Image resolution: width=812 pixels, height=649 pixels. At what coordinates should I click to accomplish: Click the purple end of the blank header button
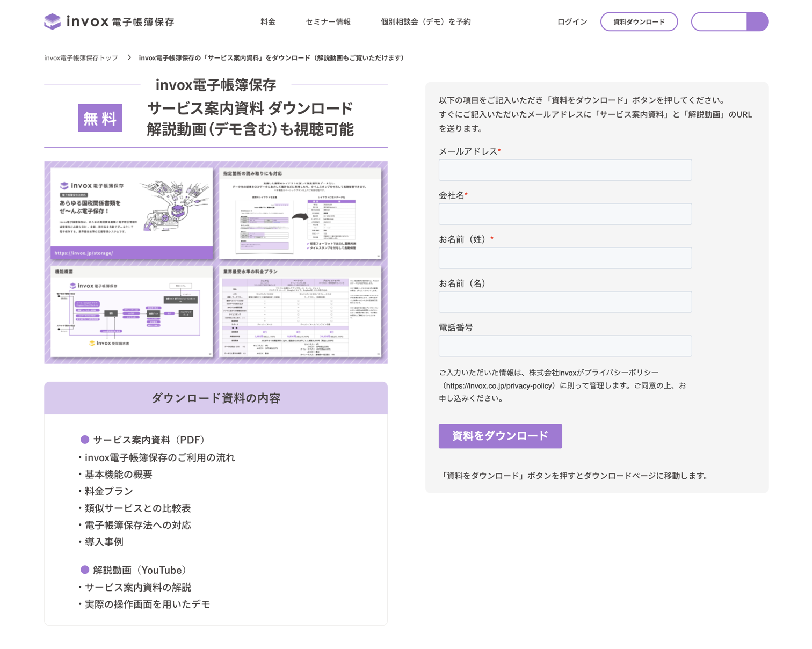(x=757, y=21)
